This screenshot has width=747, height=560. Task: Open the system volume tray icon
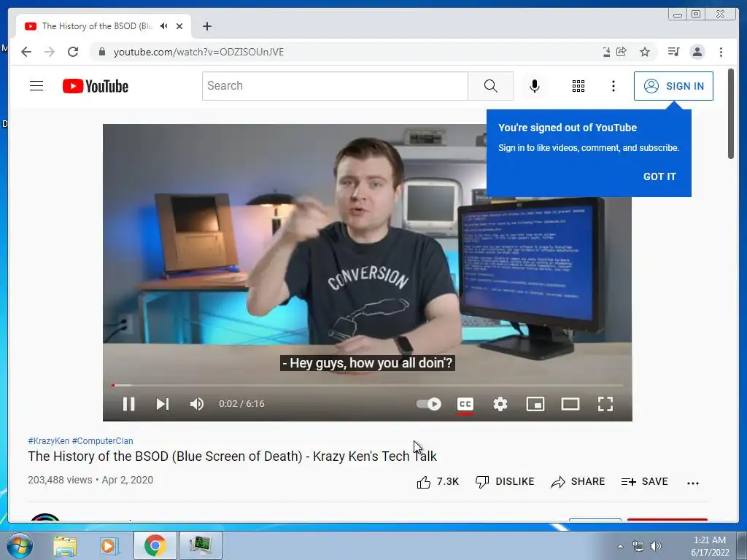(656, 546)
